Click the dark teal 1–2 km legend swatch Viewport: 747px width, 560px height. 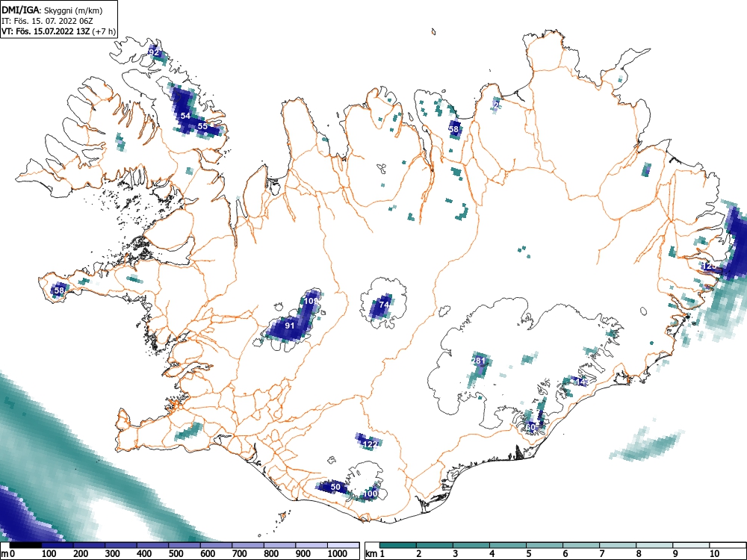click(398, 545)
